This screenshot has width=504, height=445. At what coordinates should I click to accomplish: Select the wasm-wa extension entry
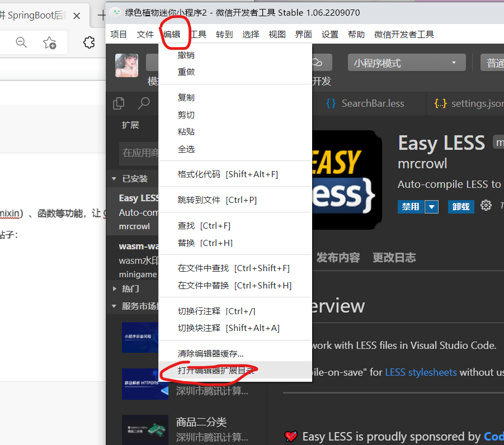(133, 260)
